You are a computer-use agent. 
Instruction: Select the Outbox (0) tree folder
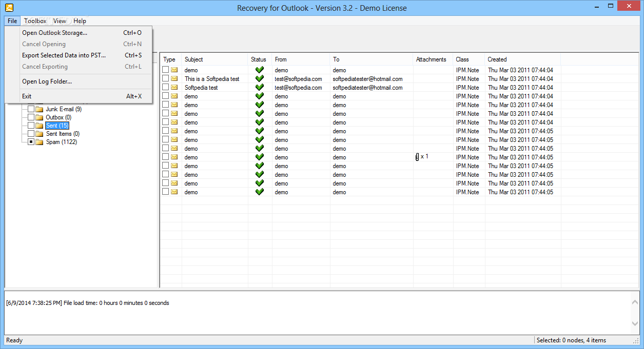tap(58, 117)
